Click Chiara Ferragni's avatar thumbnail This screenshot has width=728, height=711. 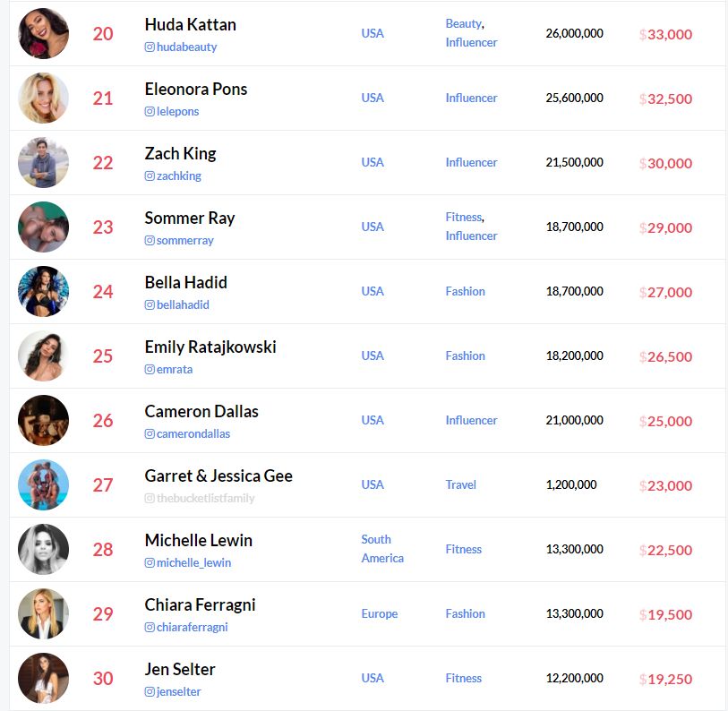click(43, 614)
